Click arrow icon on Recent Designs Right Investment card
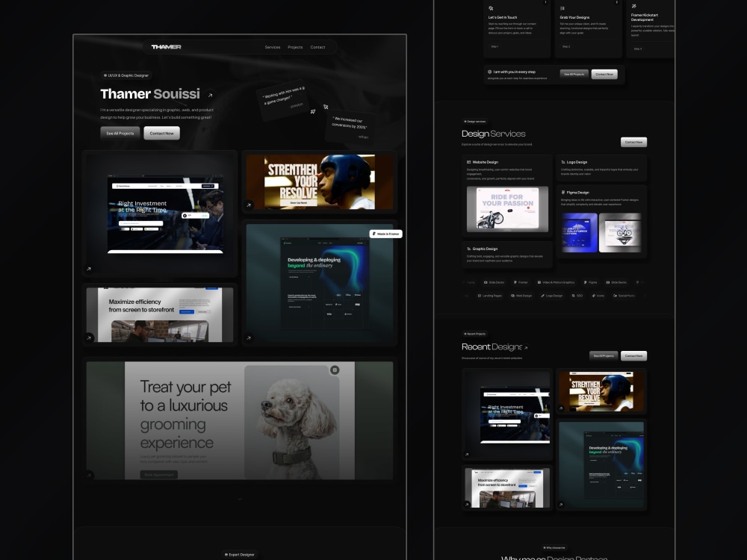This screenshot has height=560, width=747. click(x=467, y=454)
